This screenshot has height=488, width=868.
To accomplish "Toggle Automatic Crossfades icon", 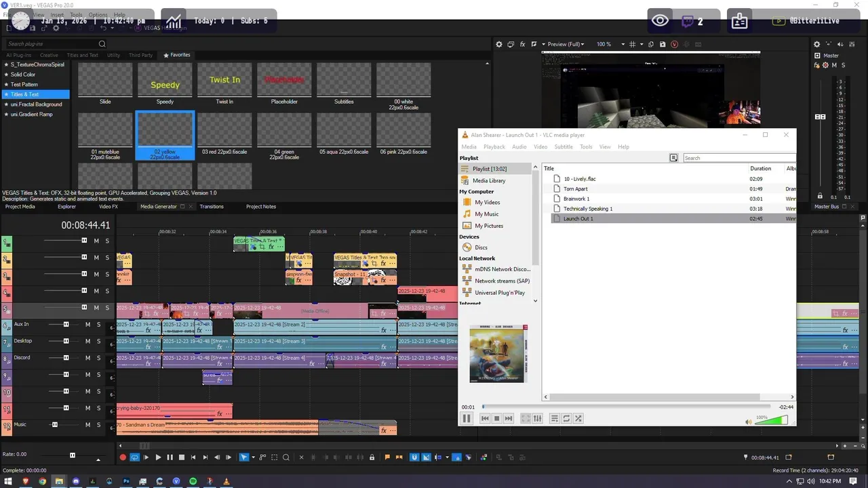I will (x=426, y=457).
